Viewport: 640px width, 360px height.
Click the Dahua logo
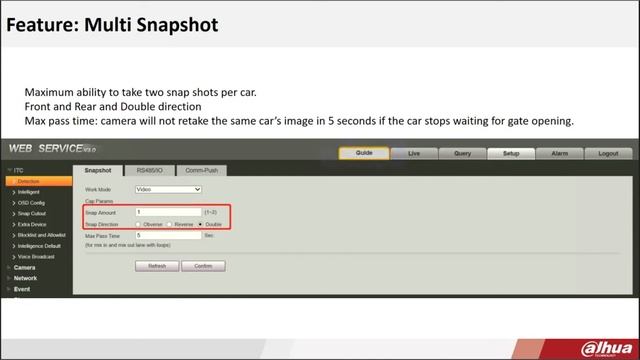(x=607, y=349)
